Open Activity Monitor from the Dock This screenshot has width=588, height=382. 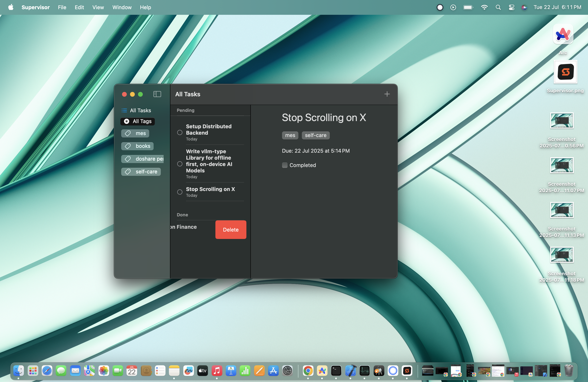pos(365,371)
